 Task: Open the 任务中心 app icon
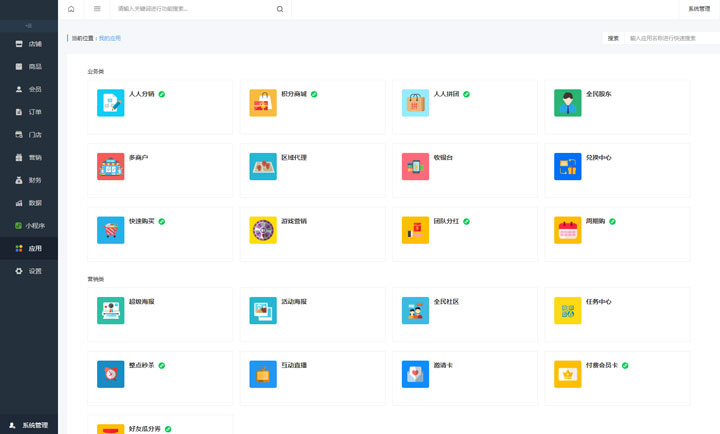pos(567,310)
